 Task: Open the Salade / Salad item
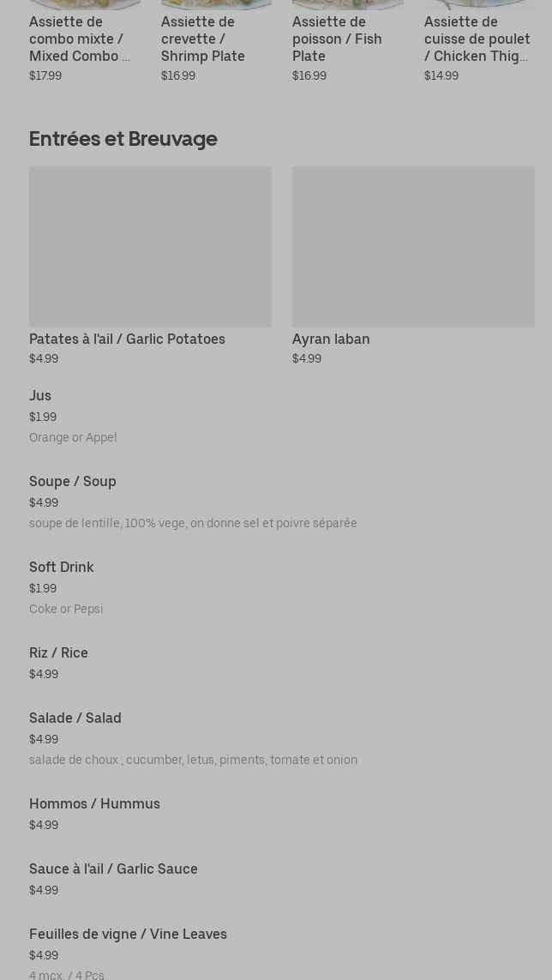pyautogui.click(x=75, y=718)
